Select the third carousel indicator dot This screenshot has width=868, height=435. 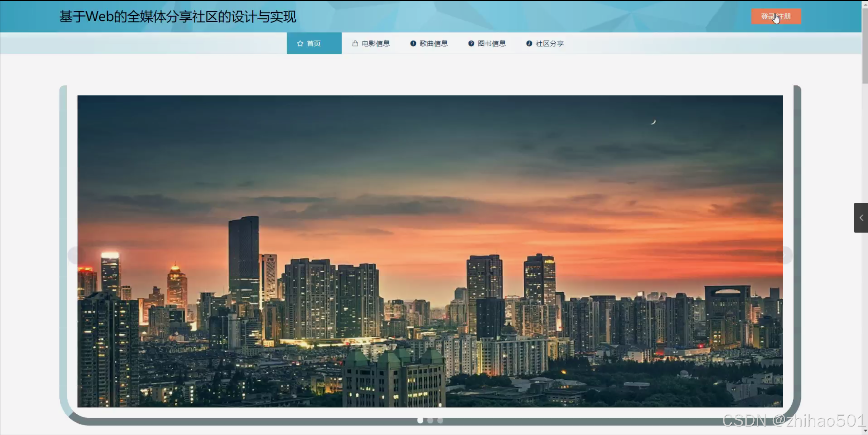pyautogui.click(x=440, y=420)
